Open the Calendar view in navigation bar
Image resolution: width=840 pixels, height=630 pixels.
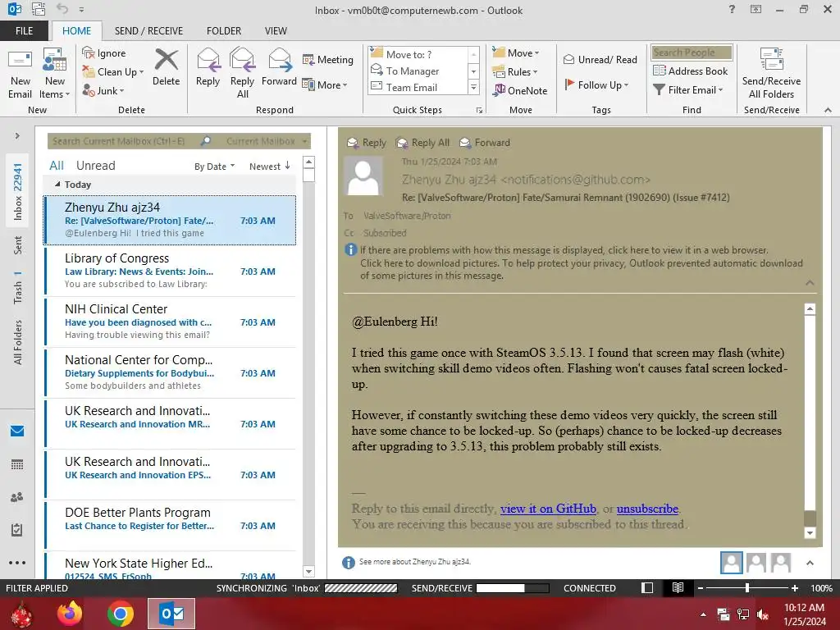pyautogui.click(x=17, y=464)
